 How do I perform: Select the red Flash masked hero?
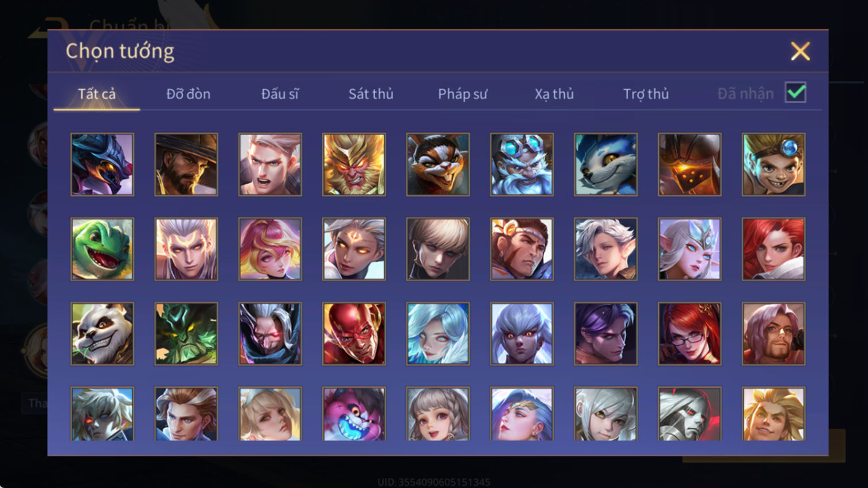click(x=354, y=334)
